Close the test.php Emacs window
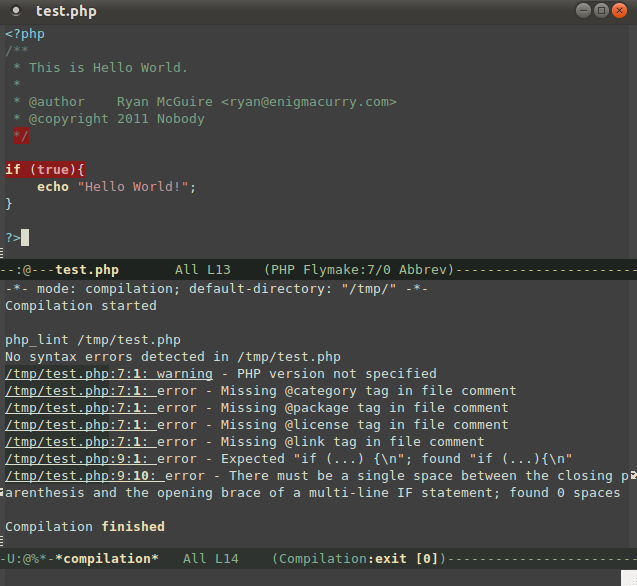Viewport: 637px width, 586px height. [620, 10]
